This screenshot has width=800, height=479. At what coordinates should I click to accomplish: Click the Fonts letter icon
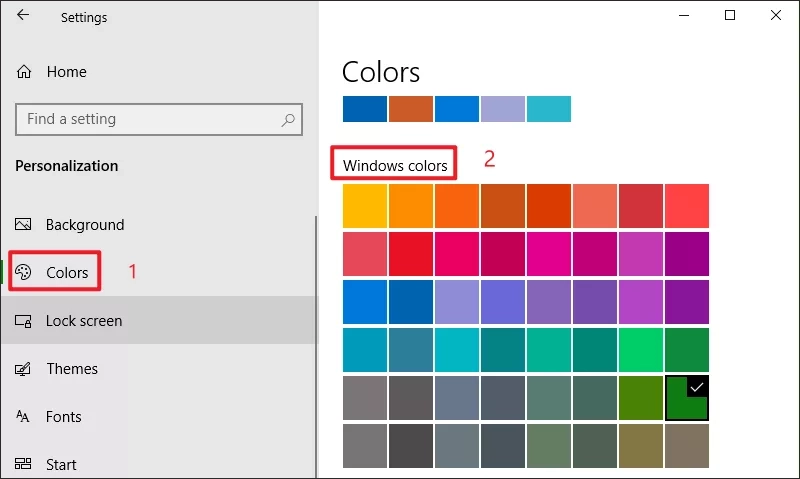click(22, 416)
